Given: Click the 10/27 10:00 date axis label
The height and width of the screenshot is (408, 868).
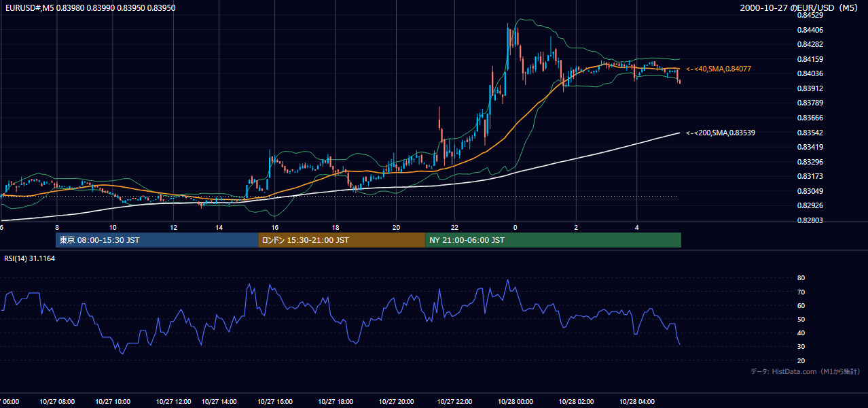Looking at the screenshot, I should [x=112, y=401].
